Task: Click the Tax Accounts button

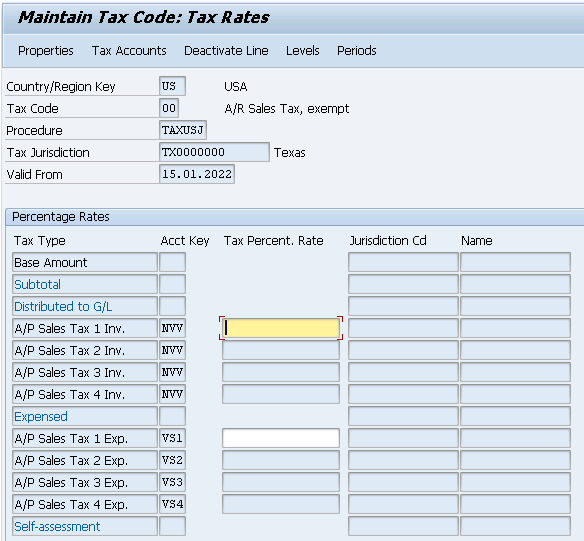Action: (129, 51)
